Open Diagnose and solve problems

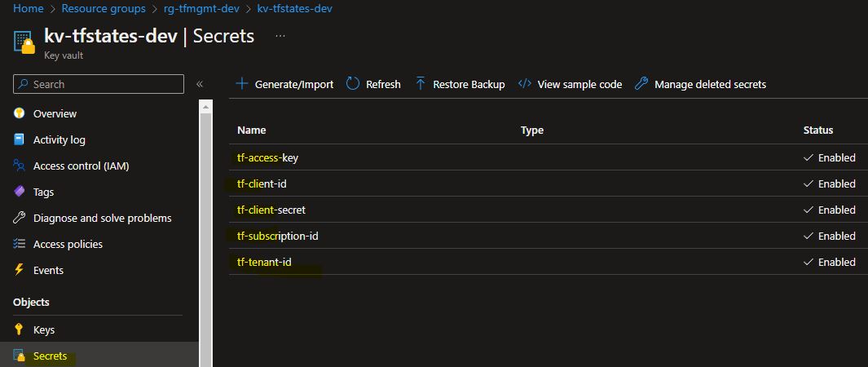point(103,218)
